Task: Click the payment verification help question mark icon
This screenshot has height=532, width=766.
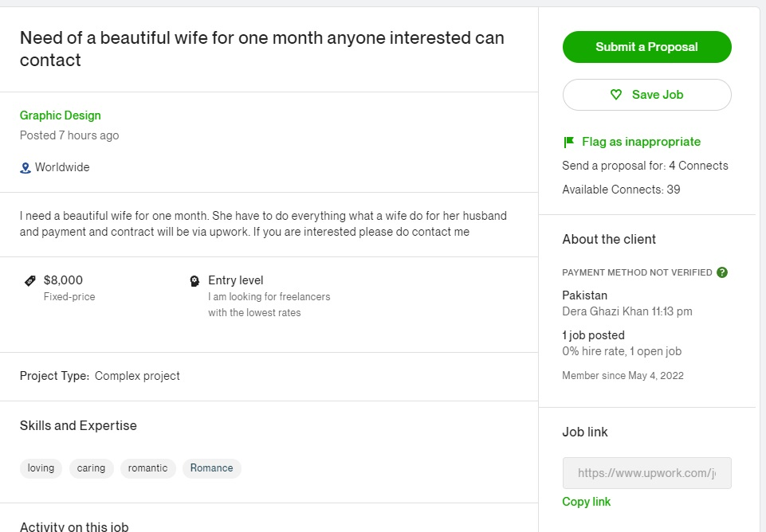Action: pos(722,272)
